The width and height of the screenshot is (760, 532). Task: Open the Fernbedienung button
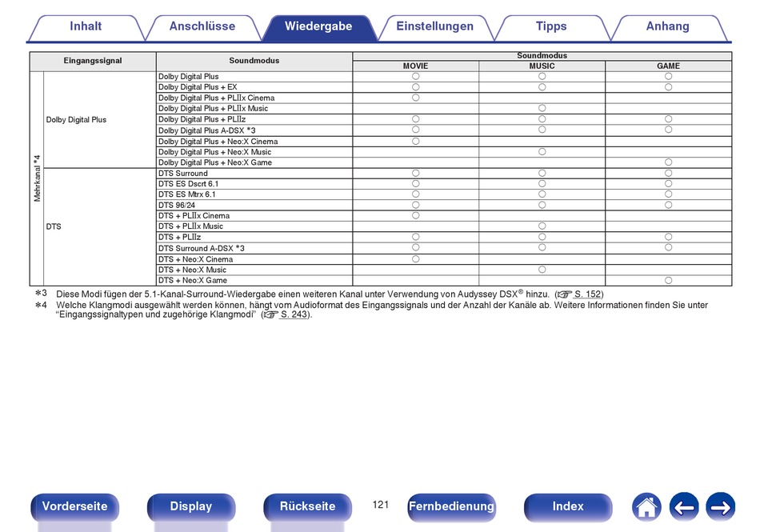point(451,507)
